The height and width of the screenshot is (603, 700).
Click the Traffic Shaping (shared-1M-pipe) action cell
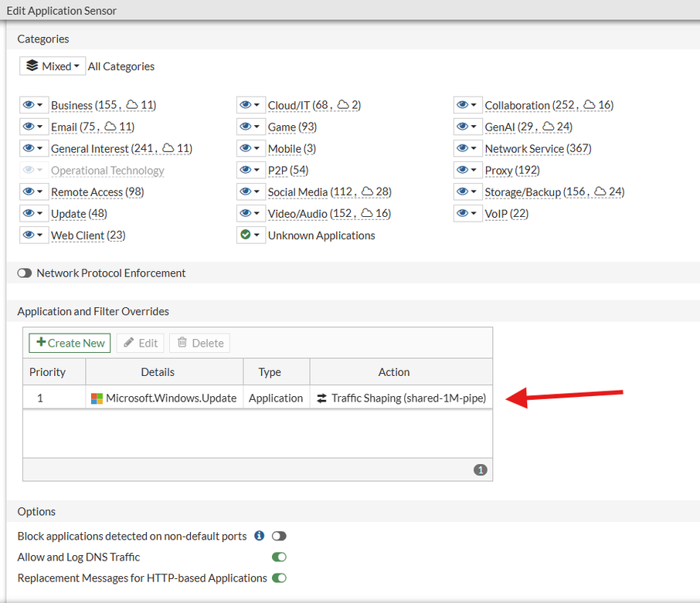pos(401,398)
